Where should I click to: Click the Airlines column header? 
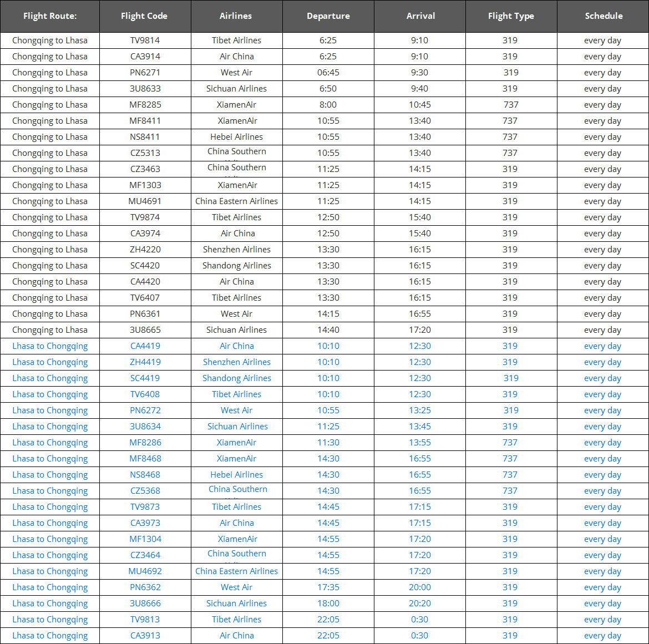click(x=236, y=16)
